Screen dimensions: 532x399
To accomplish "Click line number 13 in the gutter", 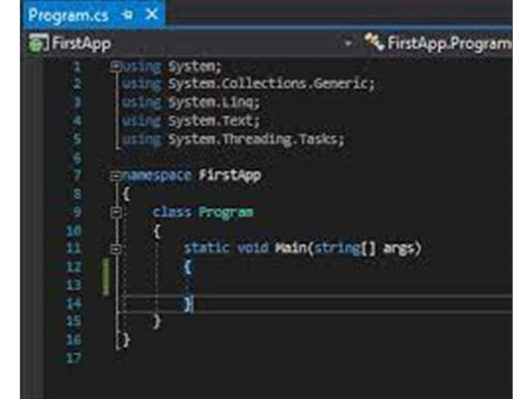I will click(74, 285).
